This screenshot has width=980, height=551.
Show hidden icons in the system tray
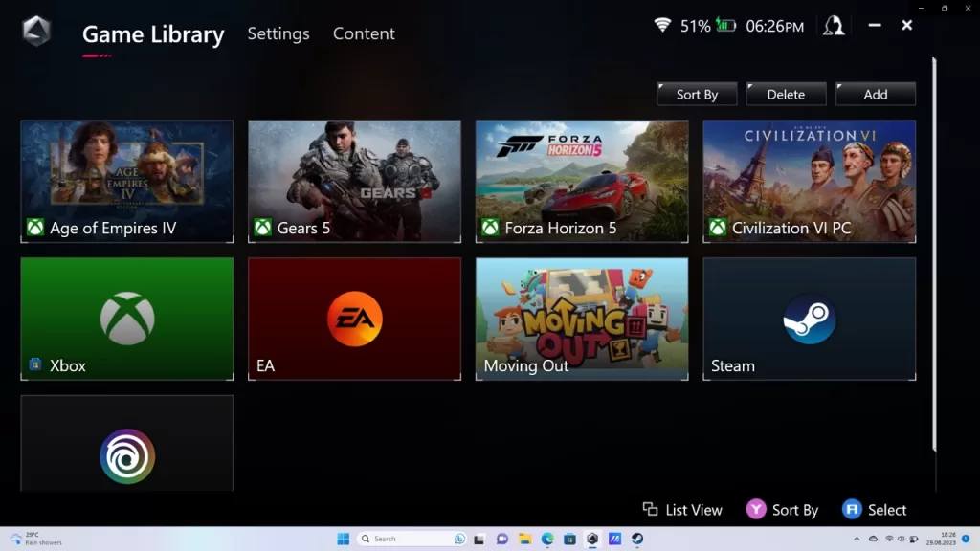tap(857, 539)
